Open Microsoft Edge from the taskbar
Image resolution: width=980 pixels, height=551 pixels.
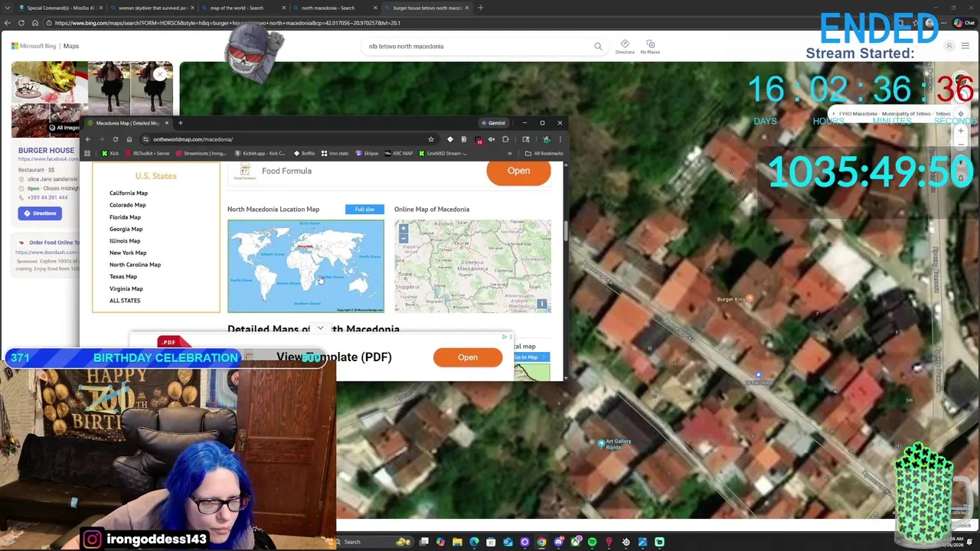(x=474, y=542)
